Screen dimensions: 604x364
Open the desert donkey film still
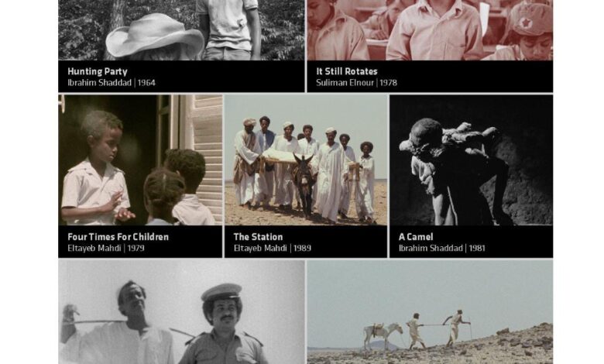tap(430, 312)
